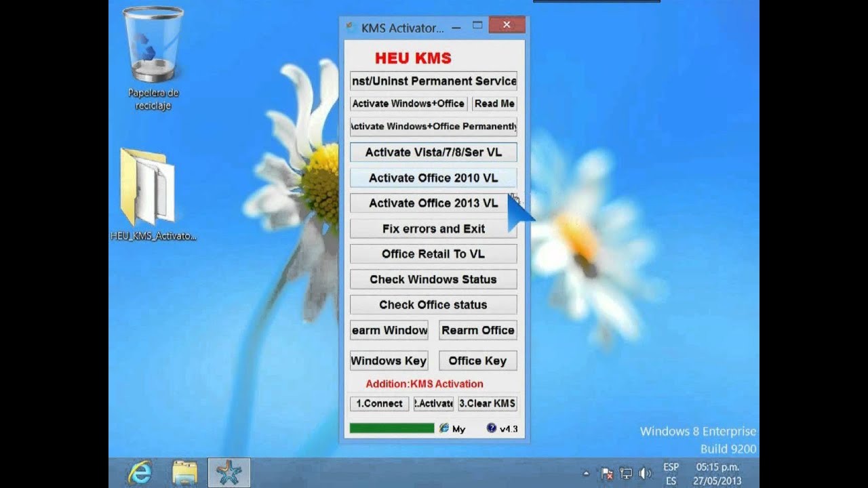Screen dimensions: 868x488
Task: Click the 3.Clear KMS button
Action: coord(488,403)
